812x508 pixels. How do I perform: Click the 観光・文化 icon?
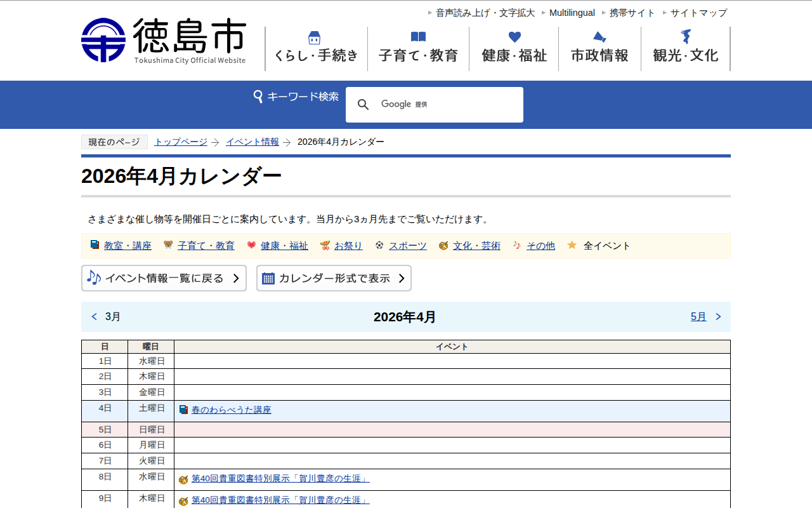click(x=686, y=36)
